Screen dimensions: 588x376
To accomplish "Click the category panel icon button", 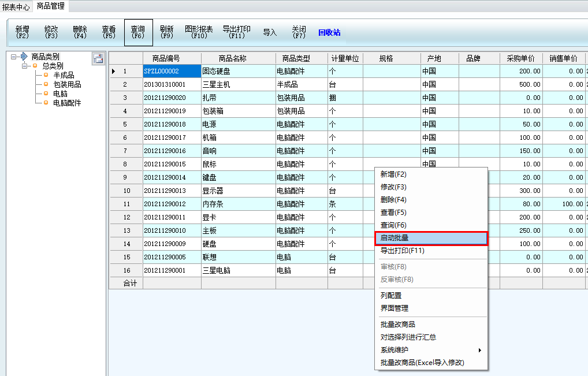I will click(x=98, y=58).
